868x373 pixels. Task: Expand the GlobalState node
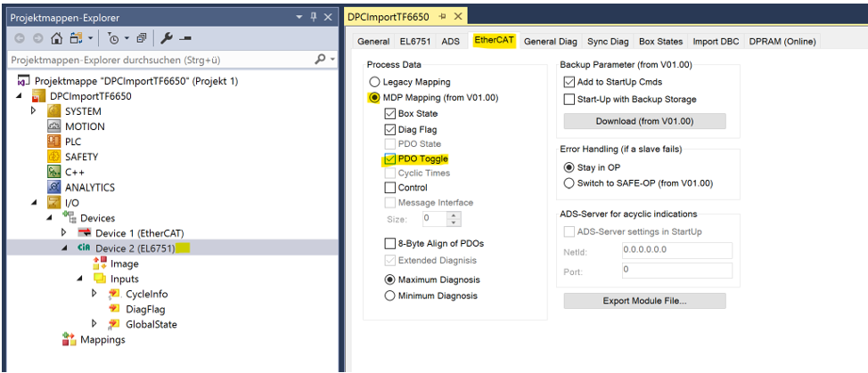(x=95, y=323)
